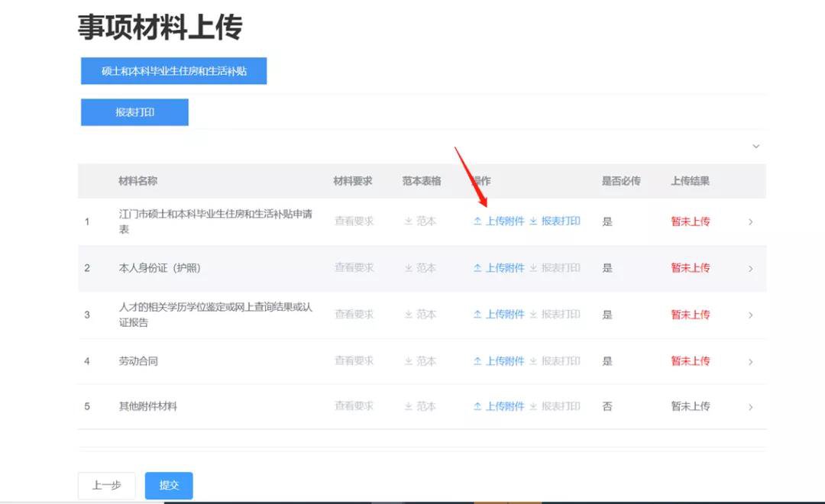Click download 范本 icon in row 1
Image resolution: width=825 pixels, height=504 pixels.
tap(409, 221)
